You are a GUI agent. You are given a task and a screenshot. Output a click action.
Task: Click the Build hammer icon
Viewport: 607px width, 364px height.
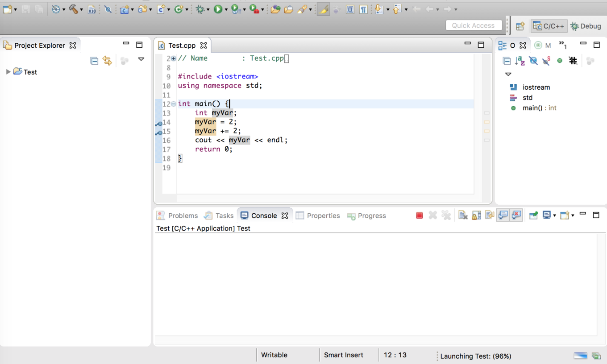(x=74, y=9)
